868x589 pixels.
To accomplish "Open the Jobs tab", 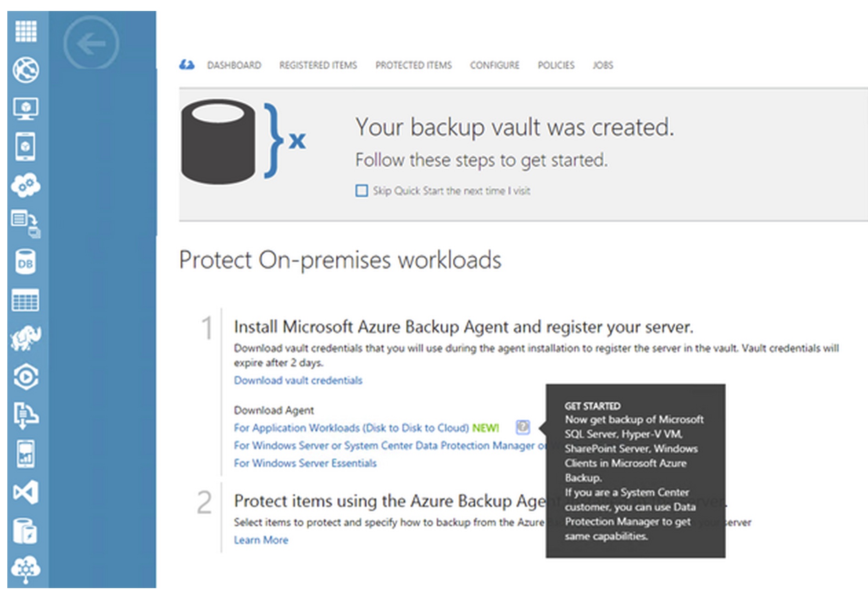I will (602, 65).
